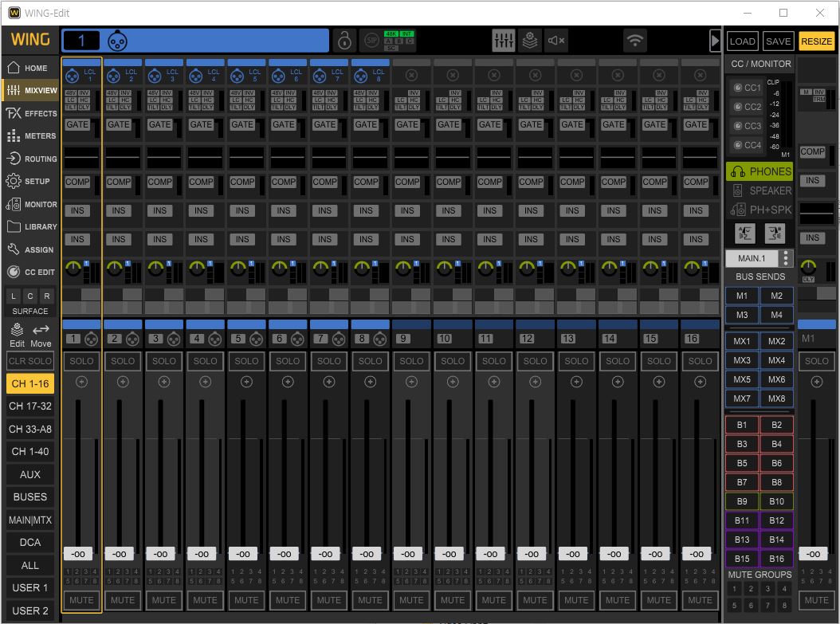840x624 pixels.
Task: Click the right monitor tool icon under PH+SPK
Action: (775, 233)
